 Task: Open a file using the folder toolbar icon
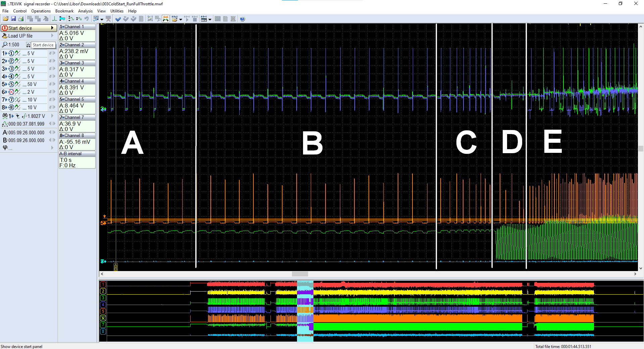coord(6,19)
